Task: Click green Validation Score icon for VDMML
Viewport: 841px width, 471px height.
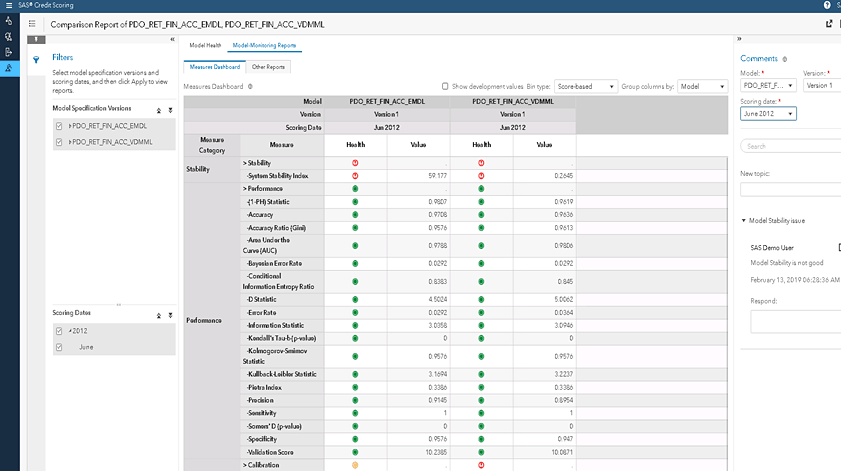Action: click(x=481, y=452)
